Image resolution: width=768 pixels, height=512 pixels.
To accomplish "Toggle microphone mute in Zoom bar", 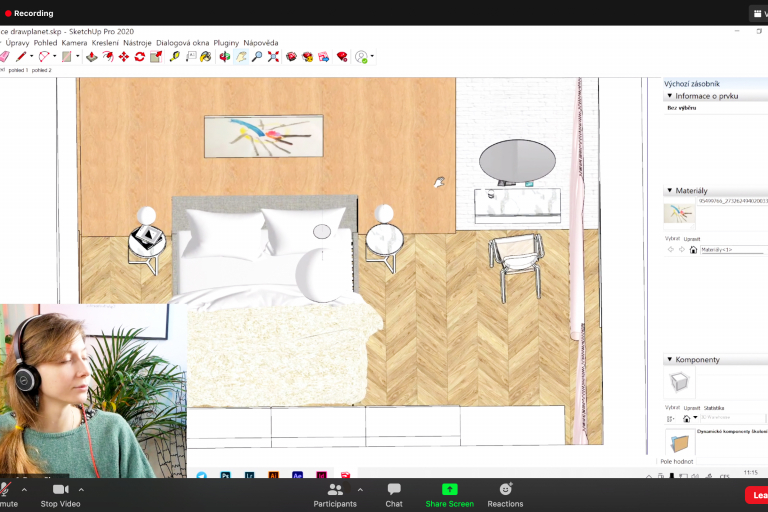I will pyautogui.click(x=8, y=494).
